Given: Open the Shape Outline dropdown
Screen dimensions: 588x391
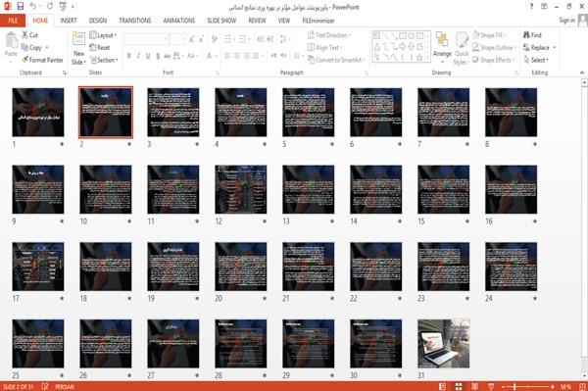Looking at the screenshot, I should (494, 47).
